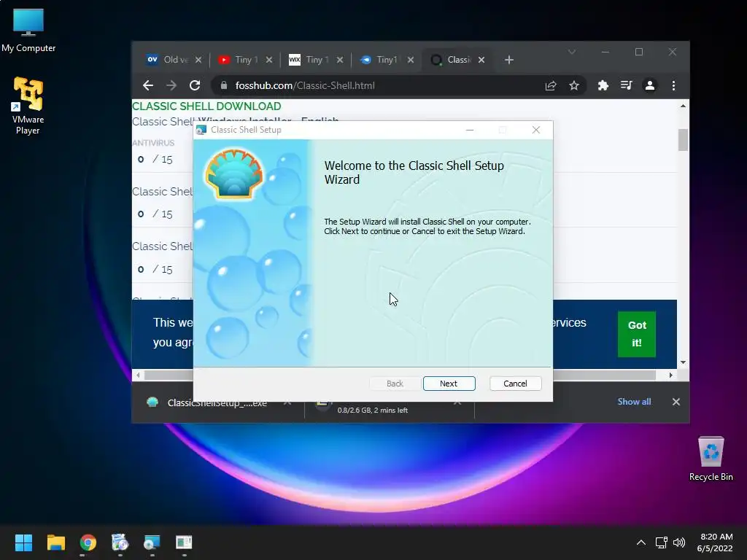747x560 pixels.
Task: Close the Classic Shell Setup dialog
Action: (536, 130)
